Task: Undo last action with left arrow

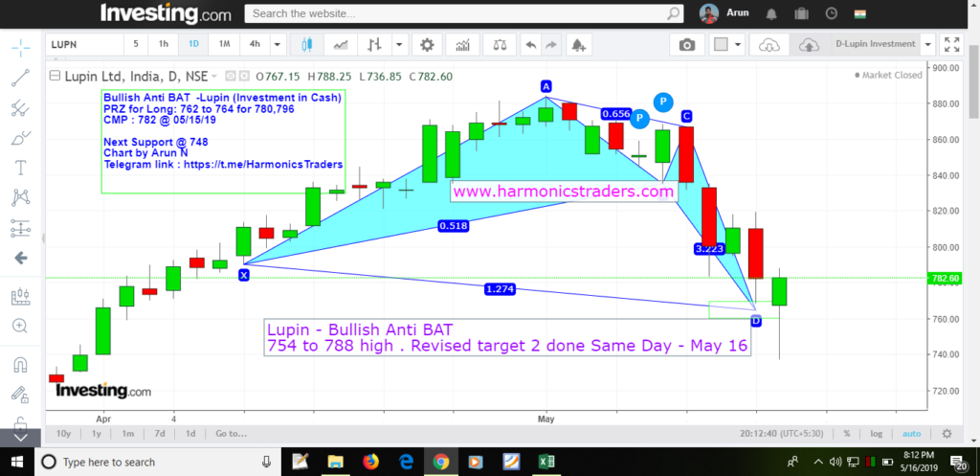Action: [528, 45]
